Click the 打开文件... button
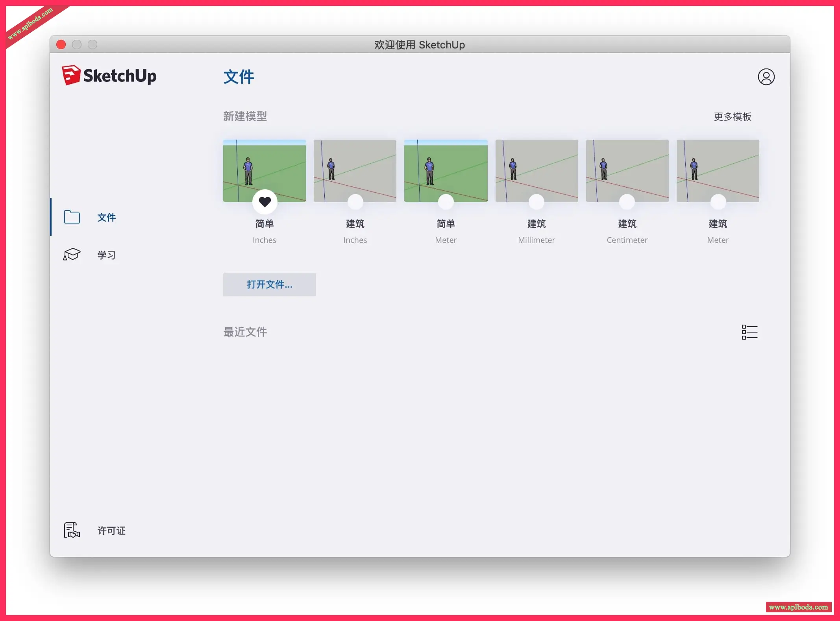840x621 pixels. (269, 284)
